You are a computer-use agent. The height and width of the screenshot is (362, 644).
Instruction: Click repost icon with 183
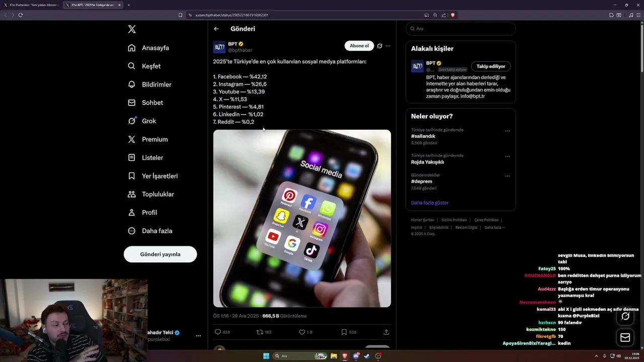click(x=260, y=332)
